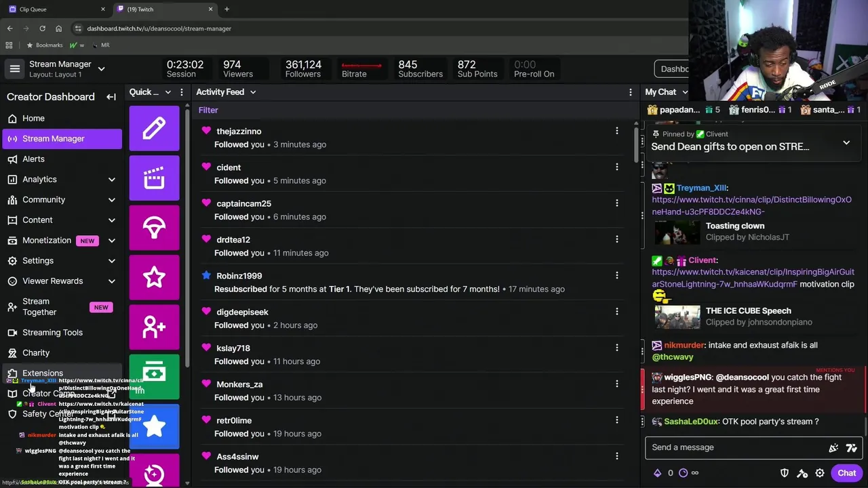The height and width of the screenshot is (488, 868).
Task: Click the Bits diamond icon under chat
Action: 657,473
